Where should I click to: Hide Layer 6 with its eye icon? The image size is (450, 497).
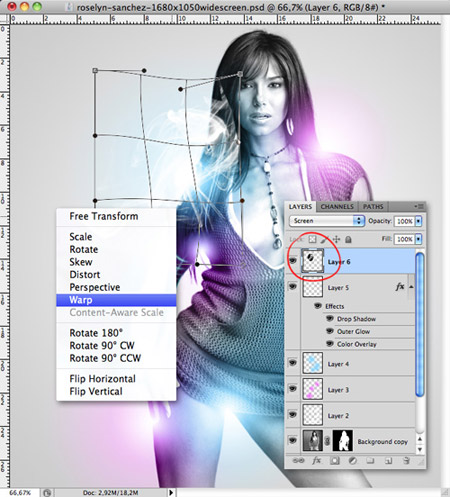tap(293, 261)
